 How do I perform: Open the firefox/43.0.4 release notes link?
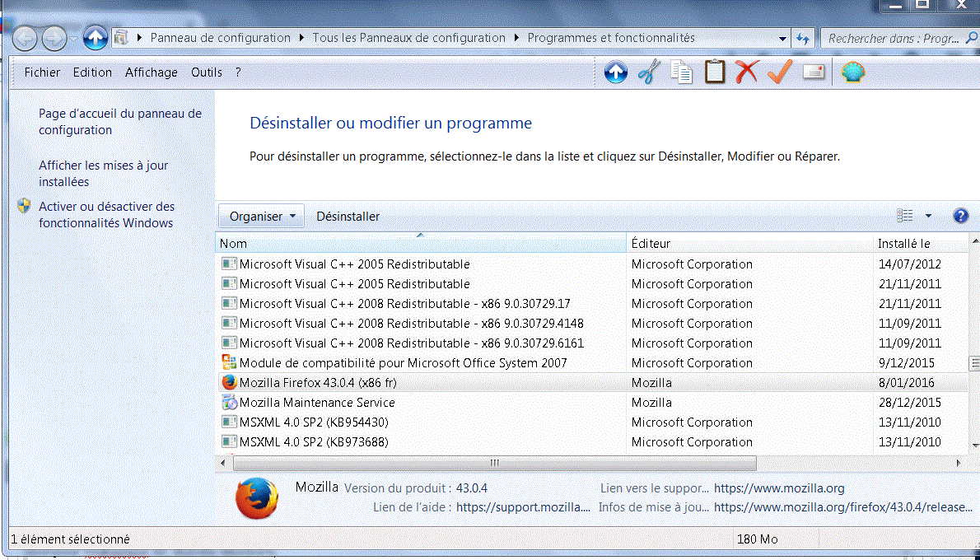[x=843, y=507]
